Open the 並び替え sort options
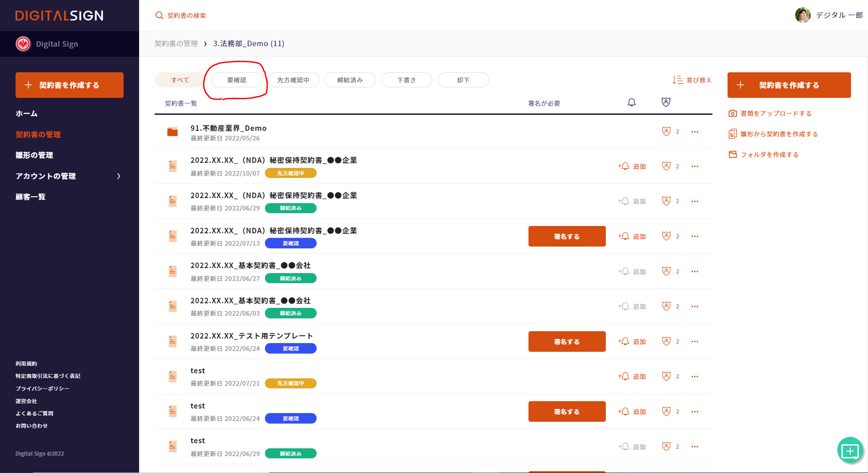 point(692,80)
